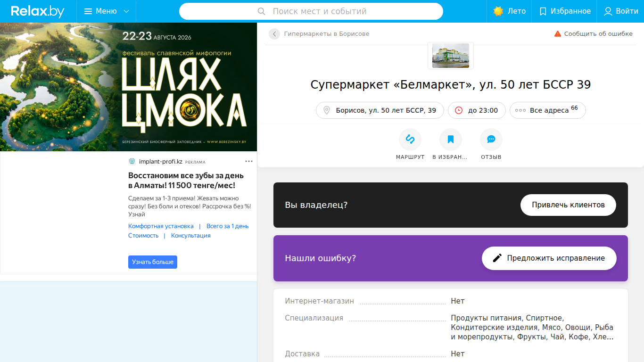The image size is (644, 362).
Task: Click the Интернет-магазин row label
Action: coord(319,301)
